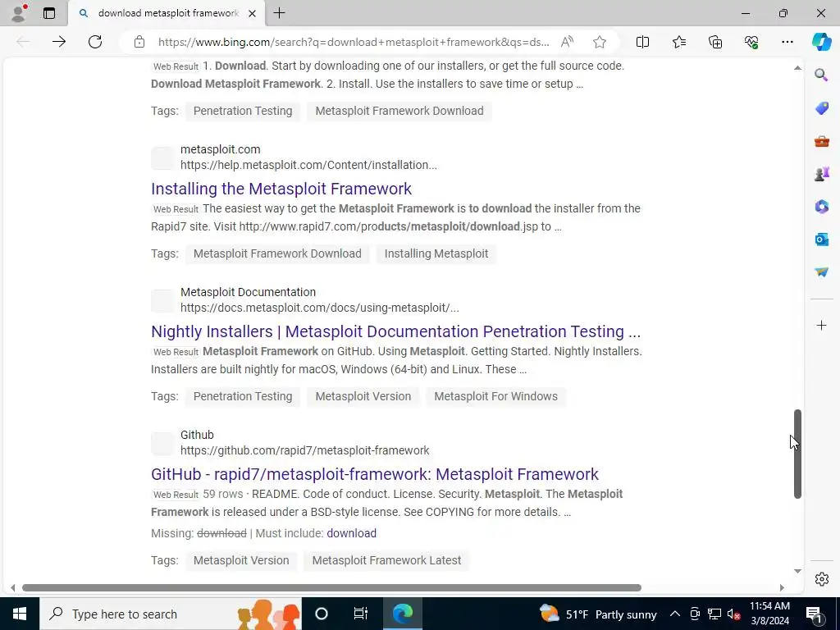The height and width of the screenshot is (630, 840).
Task: Click github.com/rapid7/metasploit-framework URL
Action: pos(305,450)
